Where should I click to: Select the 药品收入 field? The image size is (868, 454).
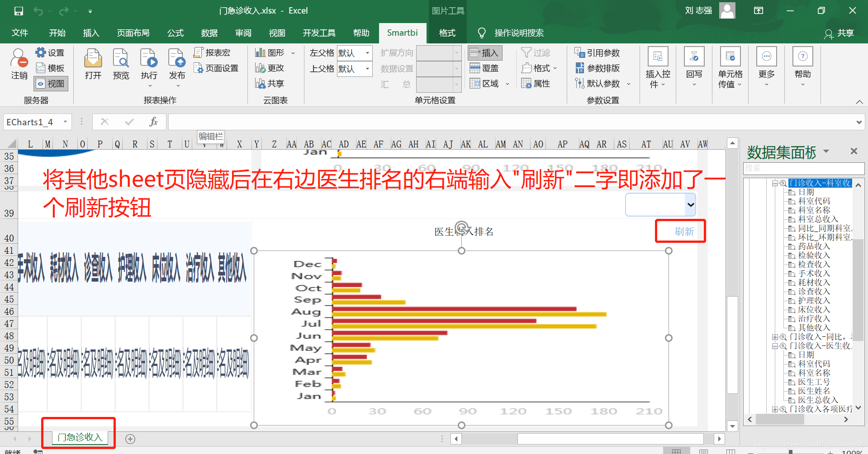(814, 246)
